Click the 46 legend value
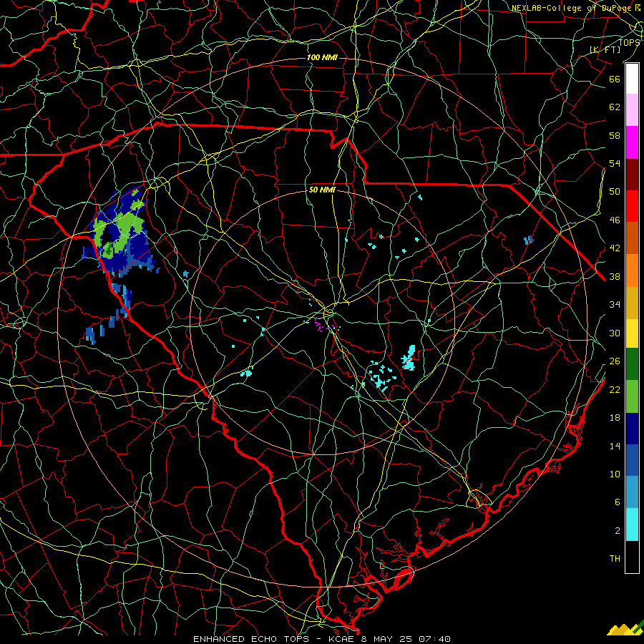The height and width of the screenshot is (644, 644). click(615, 220)
